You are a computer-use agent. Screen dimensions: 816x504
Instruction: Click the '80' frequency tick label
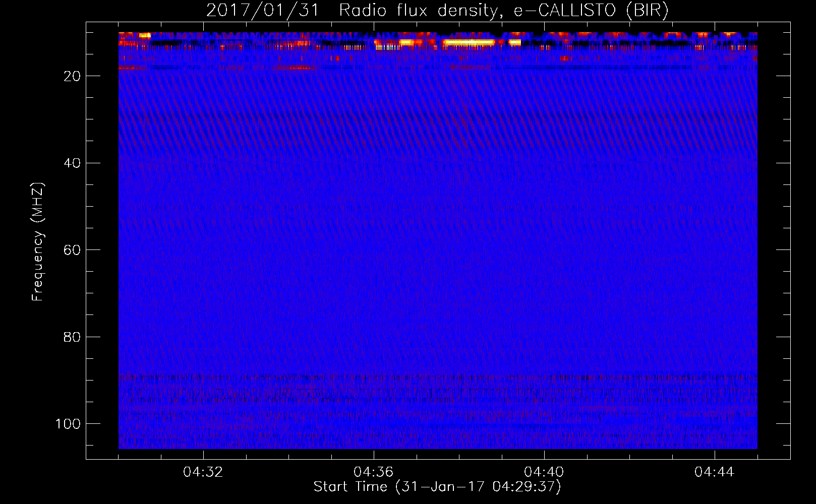(72, 337)
